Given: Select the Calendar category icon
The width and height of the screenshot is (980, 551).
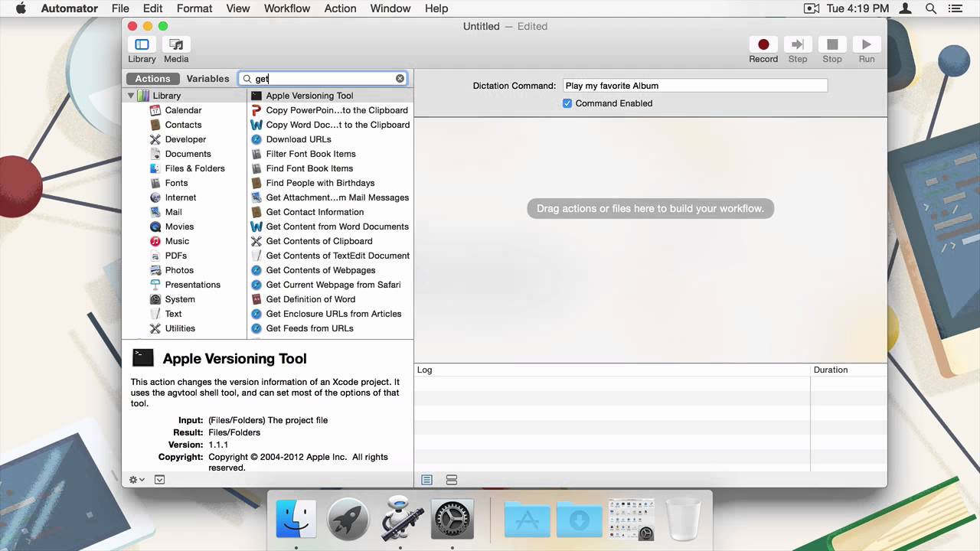Looking at the screenshot, I should [x=155, y=110].
